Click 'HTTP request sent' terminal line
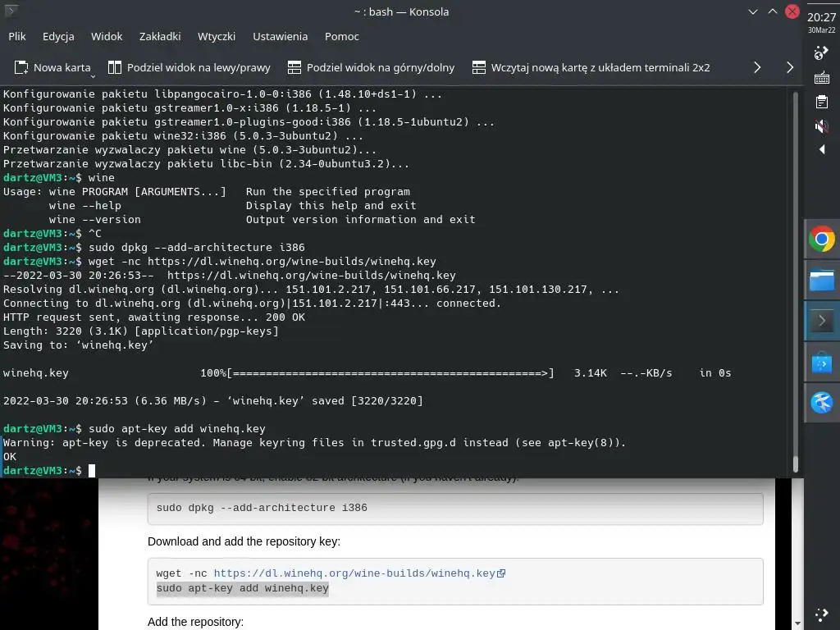The image size is (840, 630). 154,317
